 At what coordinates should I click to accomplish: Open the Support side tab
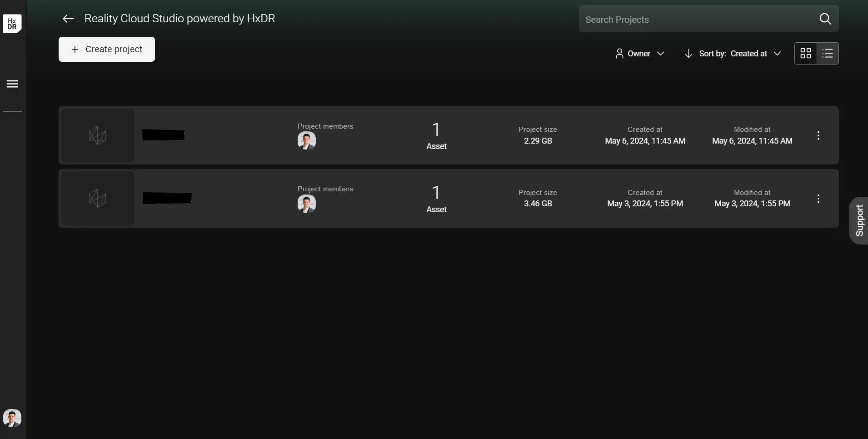pyautogui.click(x=859, y=220)
